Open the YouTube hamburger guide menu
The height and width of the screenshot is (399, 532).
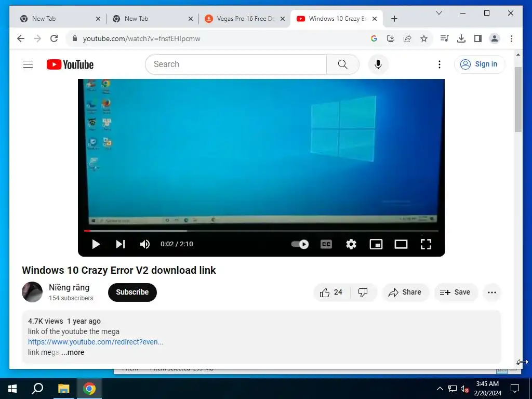tap(28, 64)
